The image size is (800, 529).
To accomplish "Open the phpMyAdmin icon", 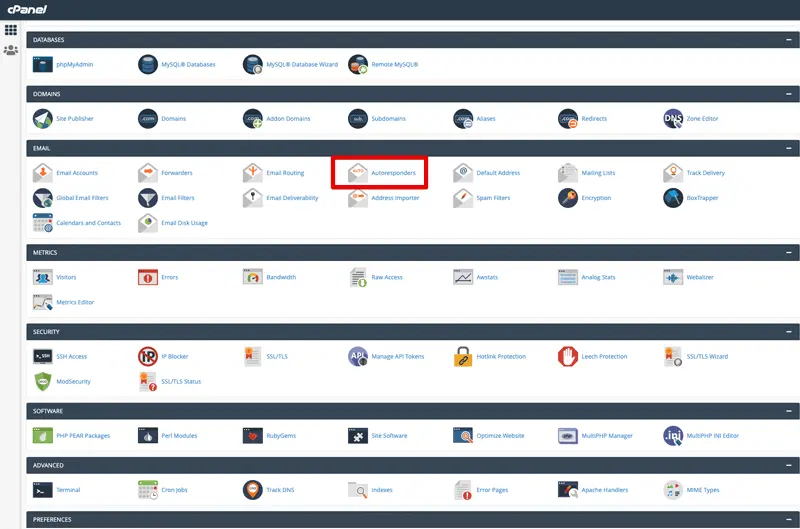I will pos(43,64).
